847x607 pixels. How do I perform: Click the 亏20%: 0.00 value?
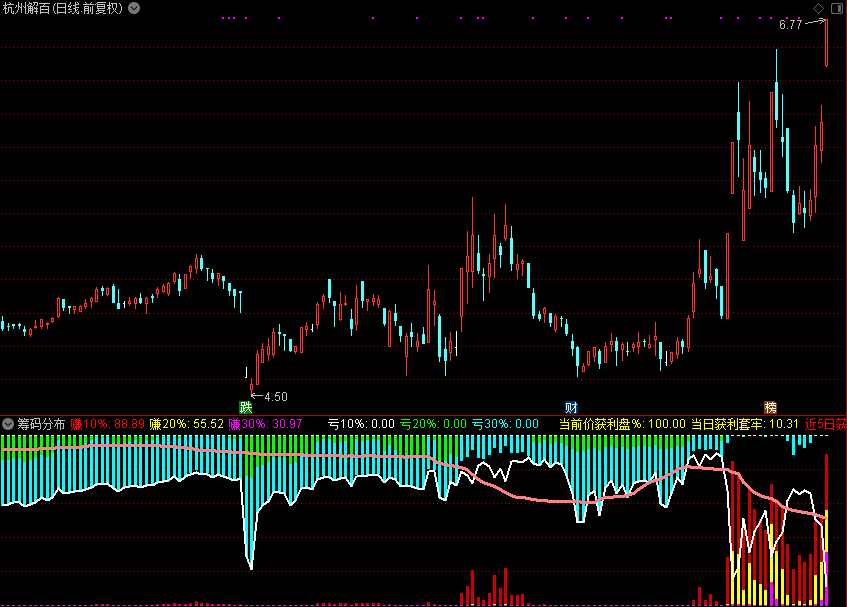pos(433,424)
